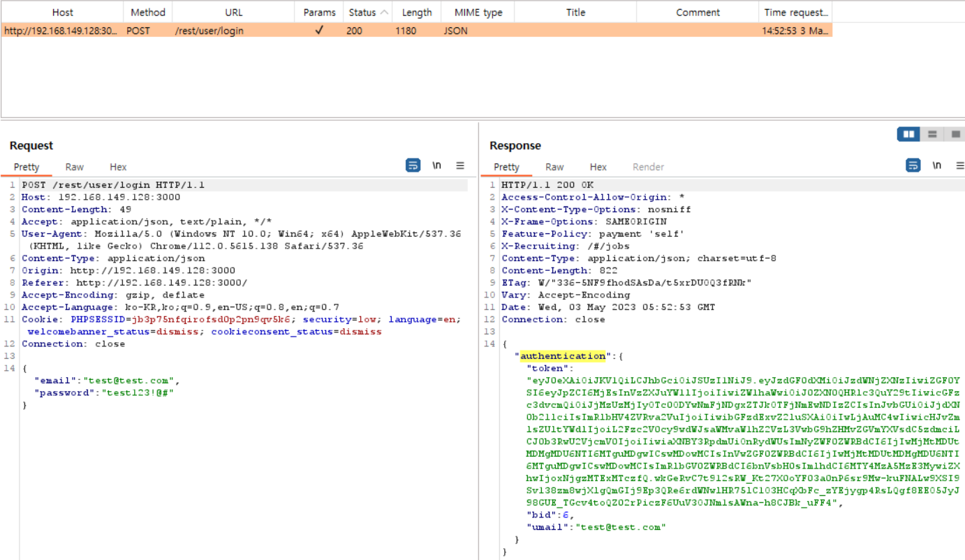Click the Accept-Encoding header in request
Viewport: 965px width, 560px height.
(113, 295)
